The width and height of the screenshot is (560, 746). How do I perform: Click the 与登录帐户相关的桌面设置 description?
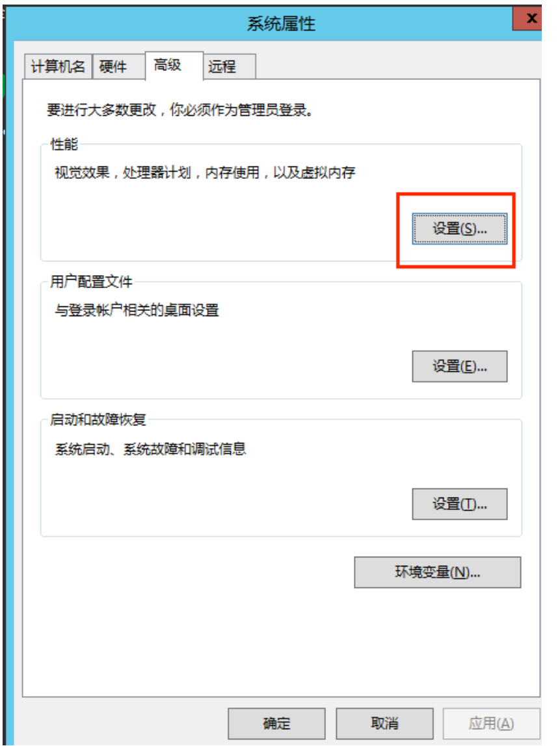click(x=137, y=310)
